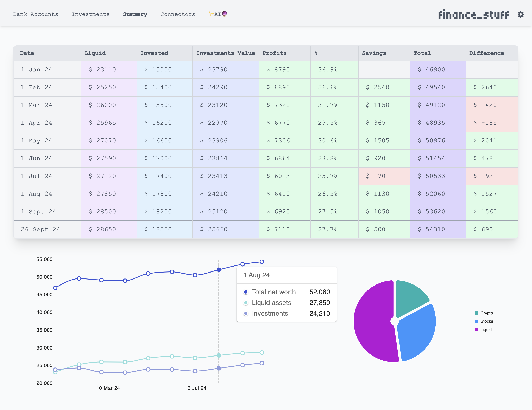Screen dimensions: 532x410
Task: Open the Connectors tab
Action: point(178,14)
